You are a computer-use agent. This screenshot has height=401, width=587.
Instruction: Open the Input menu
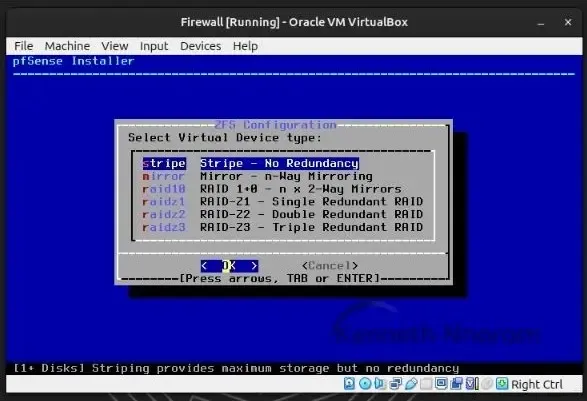point(154,46)
